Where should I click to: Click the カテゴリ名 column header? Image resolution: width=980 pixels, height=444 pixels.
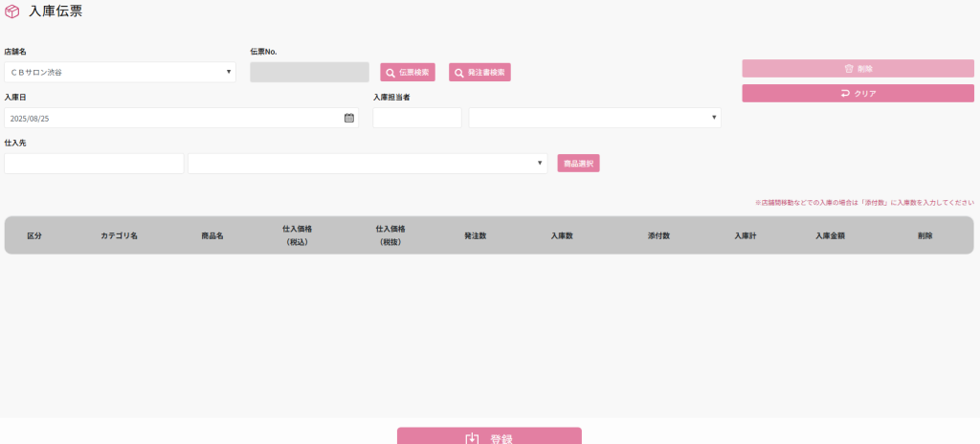click(120, 235)
